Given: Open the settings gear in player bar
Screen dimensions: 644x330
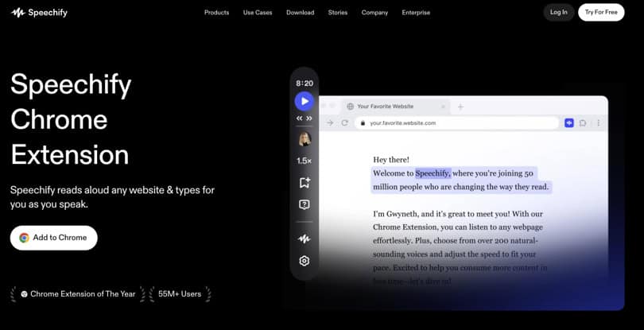Looking at the screenshot, I should pyautogui.click(x=305, y=261).
